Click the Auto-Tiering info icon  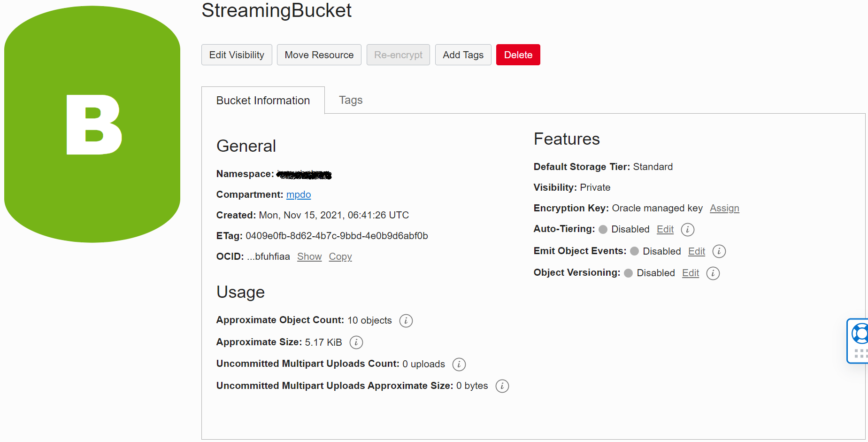coord(687,230)
